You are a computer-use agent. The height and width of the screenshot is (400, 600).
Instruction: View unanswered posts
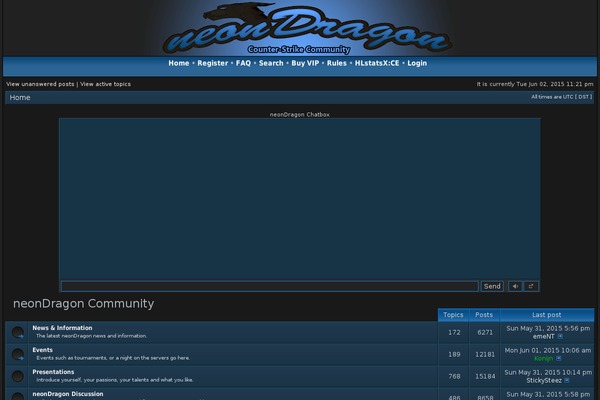(40, 84)
